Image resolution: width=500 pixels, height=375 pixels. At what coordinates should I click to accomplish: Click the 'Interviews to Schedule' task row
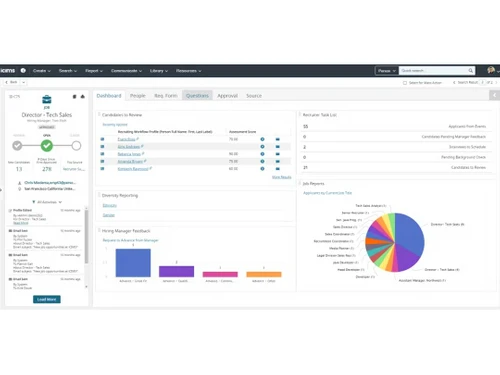coord(396,147)
